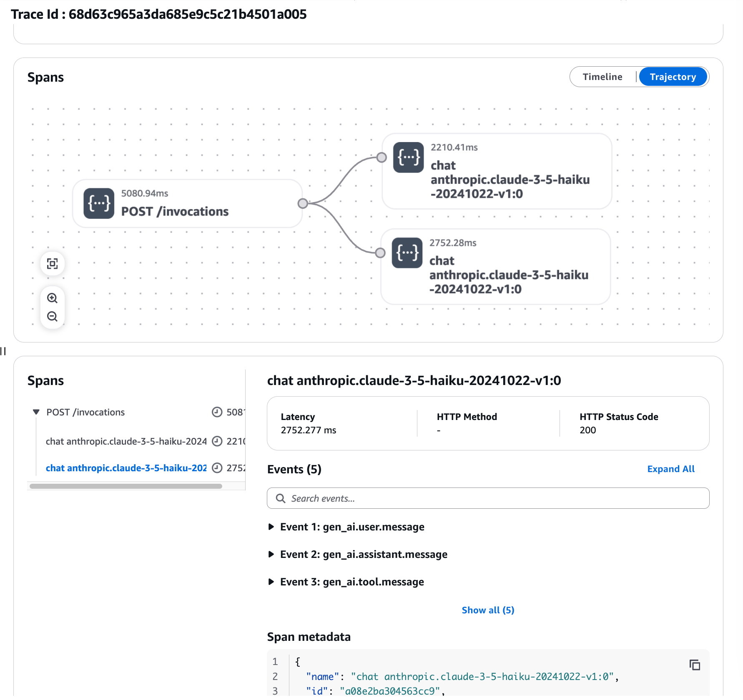Copy the span metadata JSON
The image size is (743, 700).
pos(695,665)
